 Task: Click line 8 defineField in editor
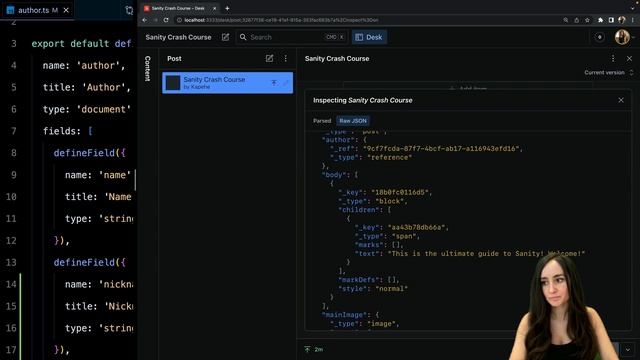pos(89,153)
